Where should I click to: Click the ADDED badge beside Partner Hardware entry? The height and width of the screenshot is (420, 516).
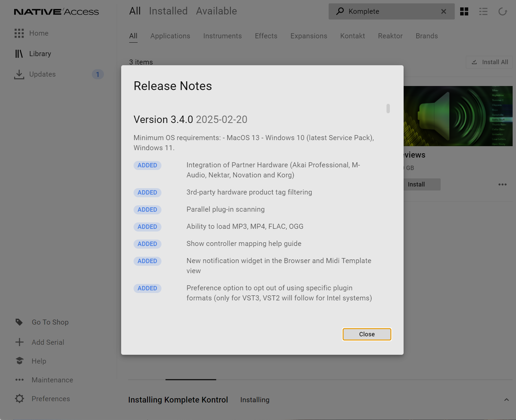click(147, 165)
